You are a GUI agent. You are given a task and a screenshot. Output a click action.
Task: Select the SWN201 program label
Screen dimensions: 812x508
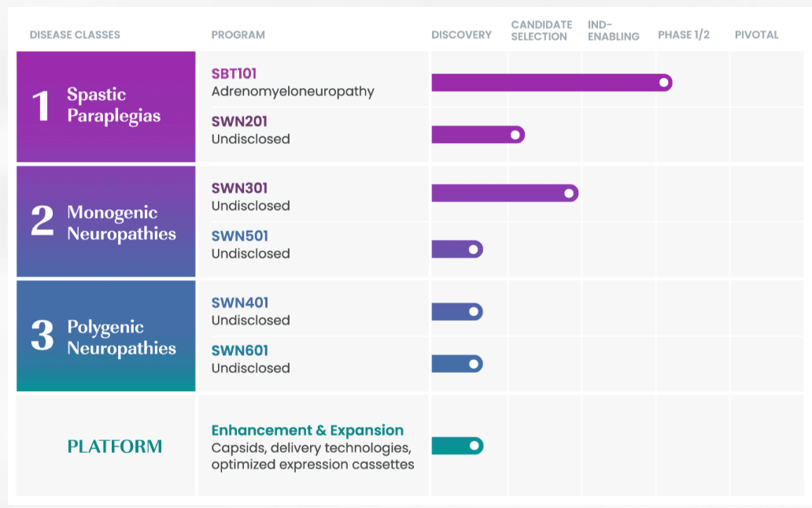(239, 121)
